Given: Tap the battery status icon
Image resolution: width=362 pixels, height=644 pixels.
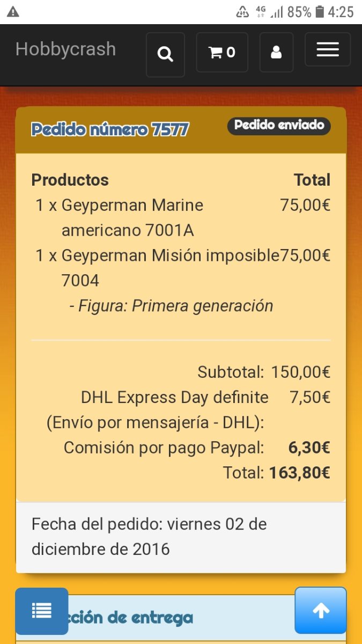Looking at the screenshot, I should 320,12.
